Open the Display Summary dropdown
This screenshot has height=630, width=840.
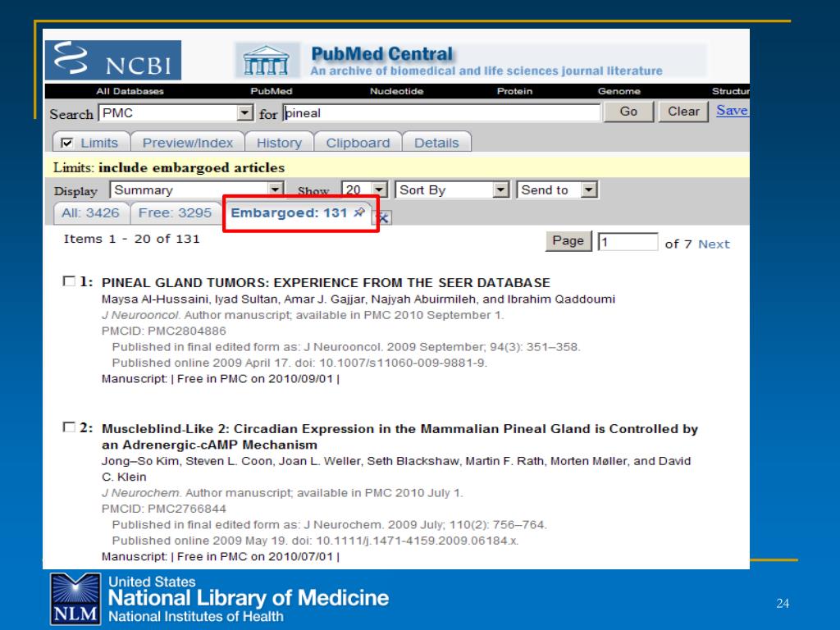[197, 190]
